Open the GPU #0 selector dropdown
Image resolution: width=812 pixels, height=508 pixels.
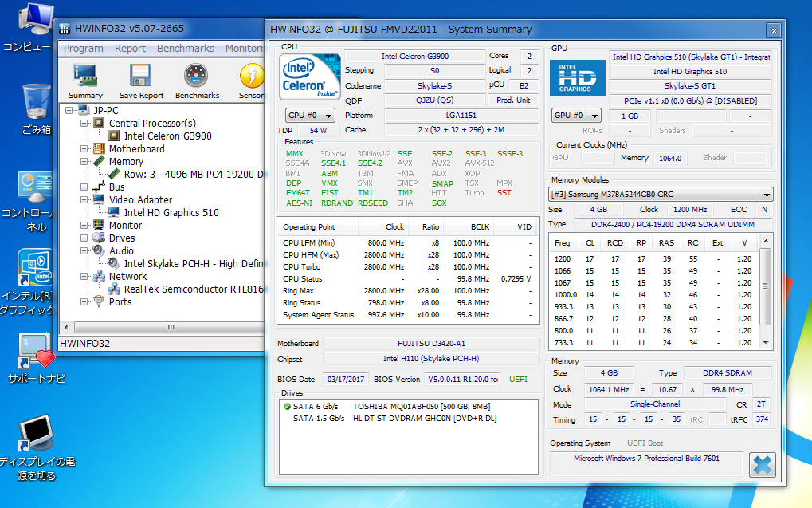point(575,115)
